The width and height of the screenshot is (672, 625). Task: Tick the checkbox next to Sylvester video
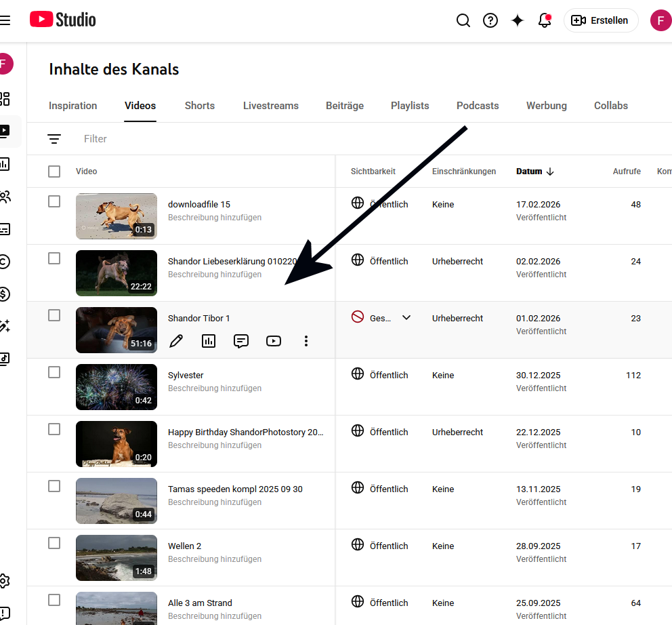point(54,372)
